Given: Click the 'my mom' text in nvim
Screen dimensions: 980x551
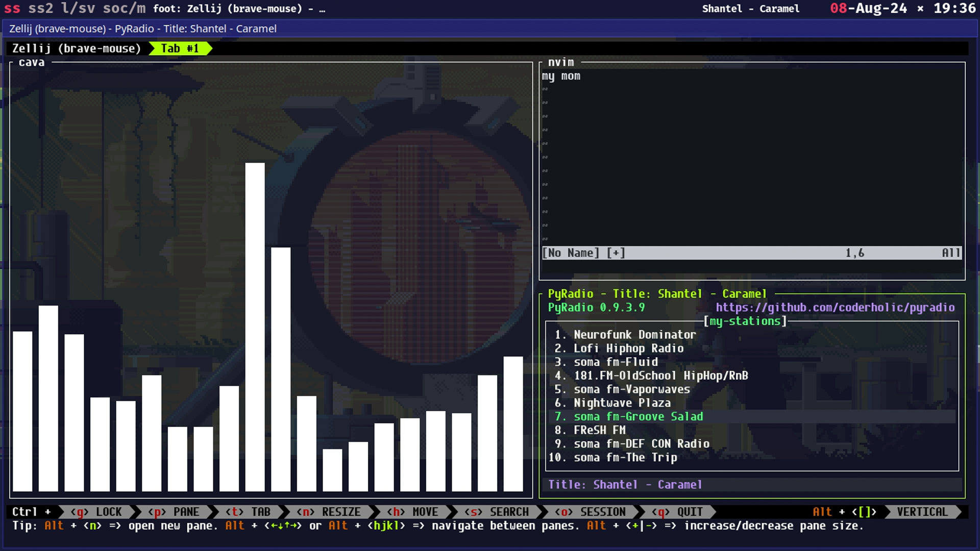Looking at the screenshot, I should pos(561,76).
